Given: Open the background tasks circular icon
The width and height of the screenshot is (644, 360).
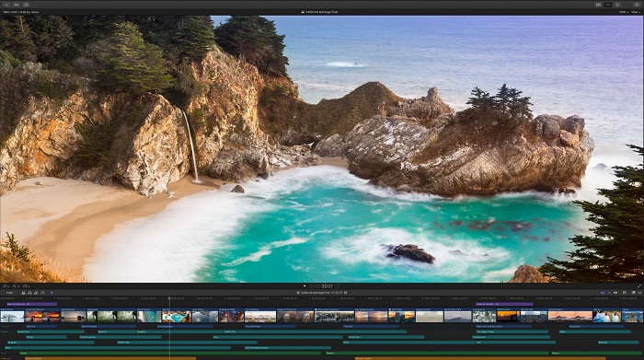Looking at the screenshot, I should 26,5.
